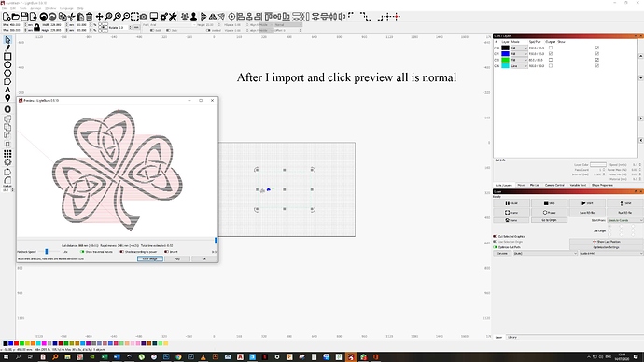This screenshot has width=644, height=362.
Task: Click the blue C01 layer color swatch
Action: 505,54
